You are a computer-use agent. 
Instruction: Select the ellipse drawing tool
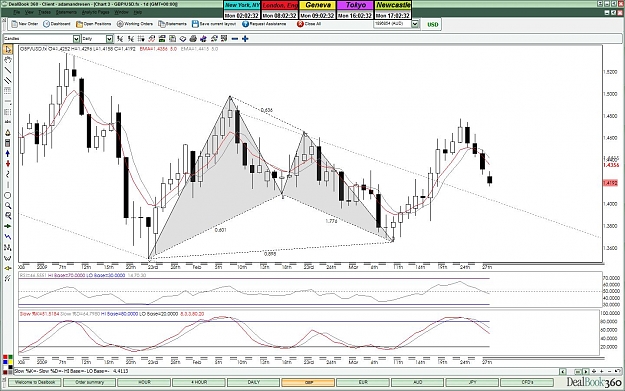tap(8, 195)
